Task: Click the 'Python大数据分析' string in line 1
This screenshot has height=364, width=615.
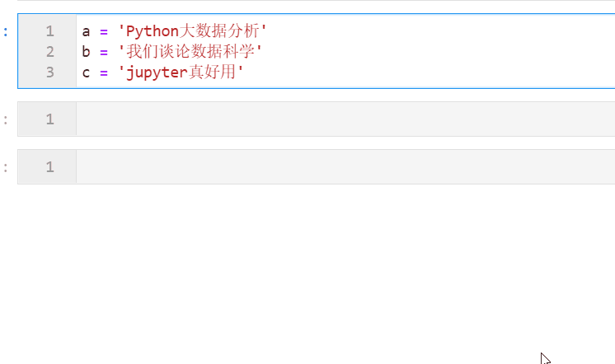Action: pyautogui.click(x=193, y=32)
